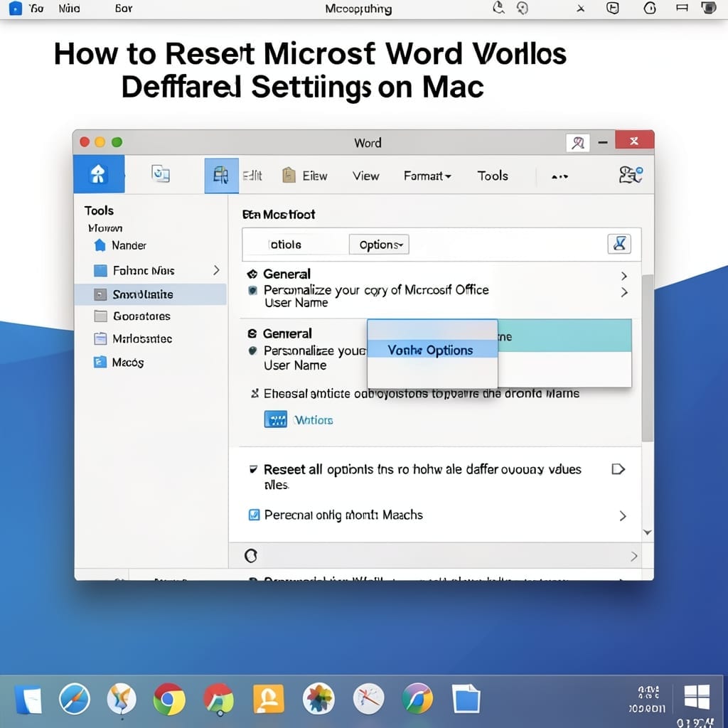Click the blue icon beside Wntiors
This screenshot has width=728, height=728.
point(275,419)
